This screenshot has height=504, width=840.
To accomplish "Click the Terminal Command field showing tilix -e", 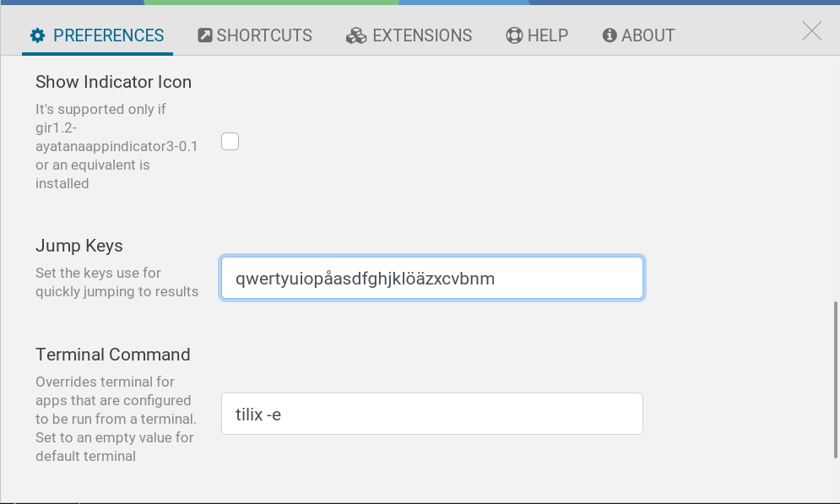I will coord(431,414).
